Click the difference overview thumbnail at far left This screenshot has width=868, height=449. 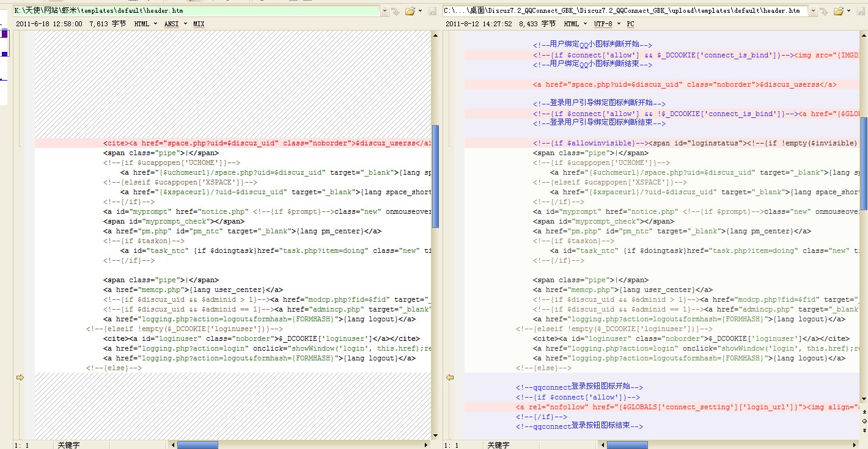[x=5, y=55]
